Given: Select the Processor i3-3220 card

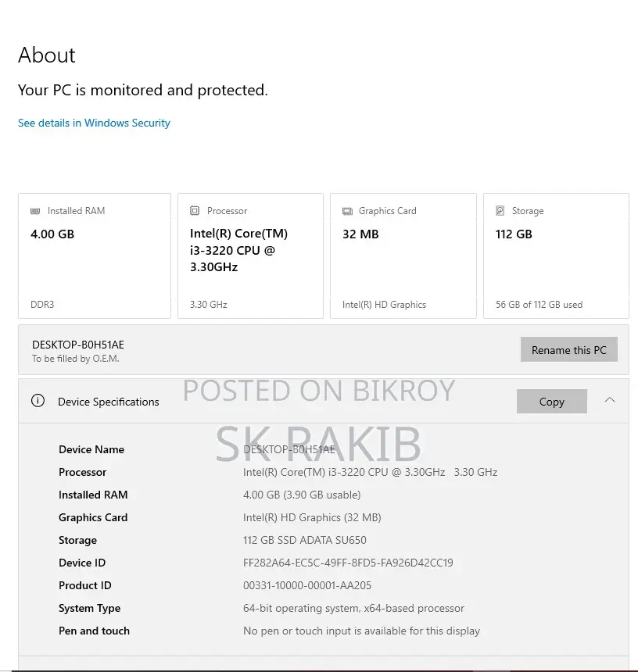Looking at the screenshot, I should [x=250, y=256].
